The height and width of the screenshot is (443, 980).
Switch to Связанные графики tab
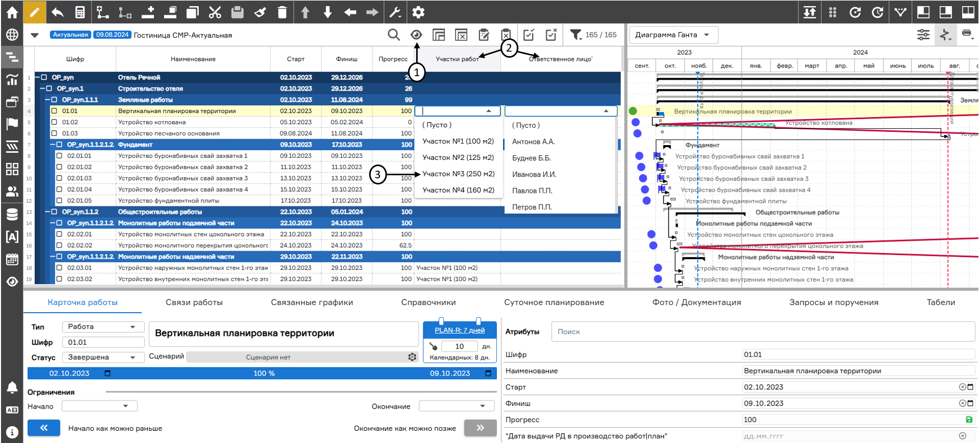click(x=312, y=302)
